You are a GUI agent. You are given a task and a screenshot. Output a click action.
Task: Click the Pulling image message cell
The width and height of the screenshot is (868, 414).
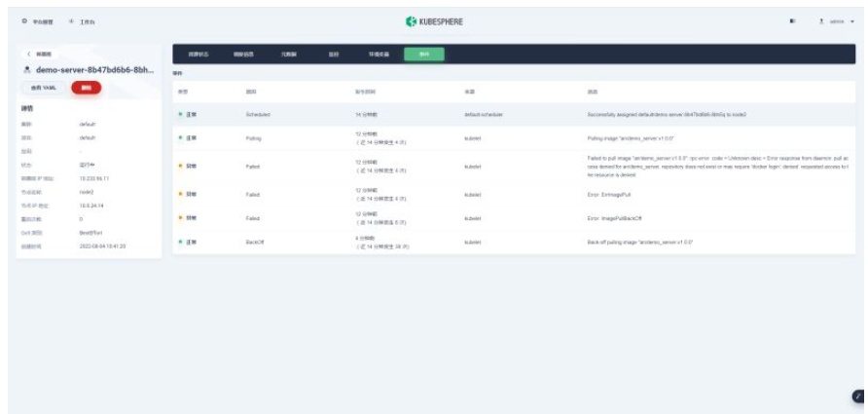click(x=630, y=138)
